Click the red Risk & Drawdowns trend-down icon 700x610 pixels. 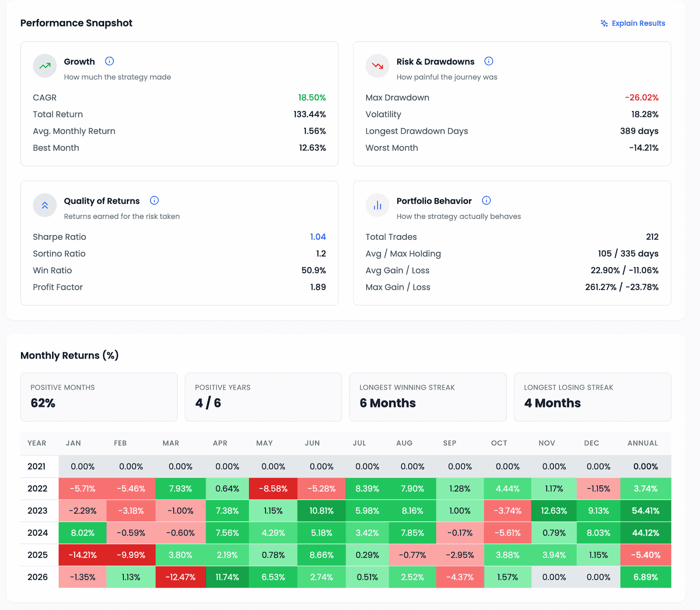point(377,66)
